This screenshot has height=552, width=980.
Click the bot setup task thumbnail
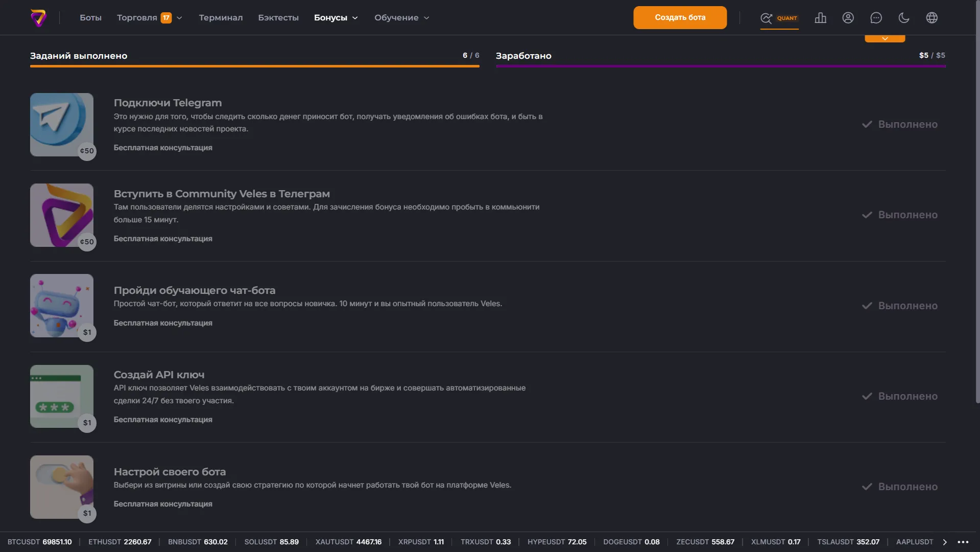tap(62, 487)
